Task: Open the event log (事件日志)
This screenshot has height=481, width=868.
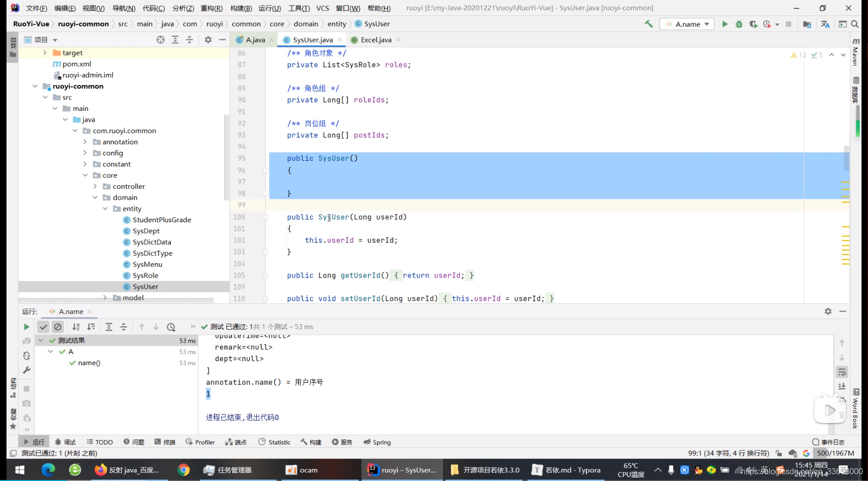Action: click(x=828, y=442)
